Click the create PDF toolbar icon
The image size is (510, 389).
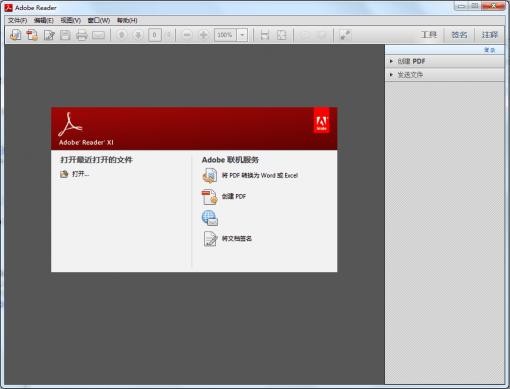32,35
